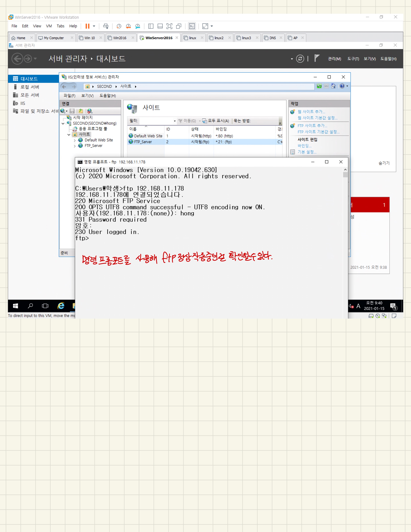Click FTP 사이트 기본값 설정 link

click(x=318, y=132)
